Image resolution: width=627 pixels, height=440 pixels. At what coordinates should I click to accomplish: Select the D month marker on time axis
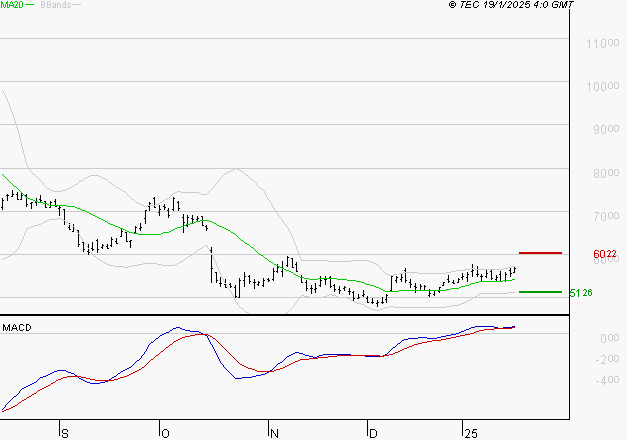[373, 433]
